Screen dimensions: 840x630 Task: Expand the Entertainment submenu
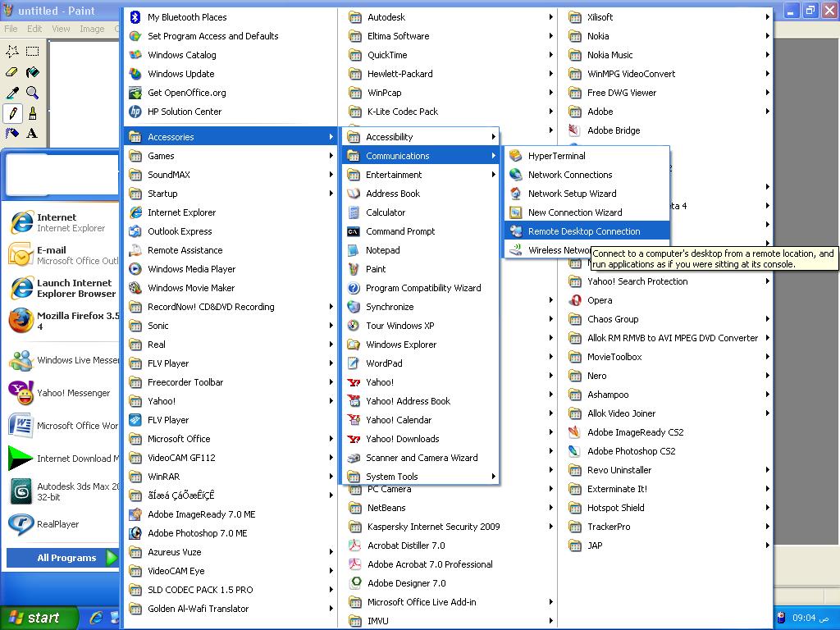[x=421, y=175]
